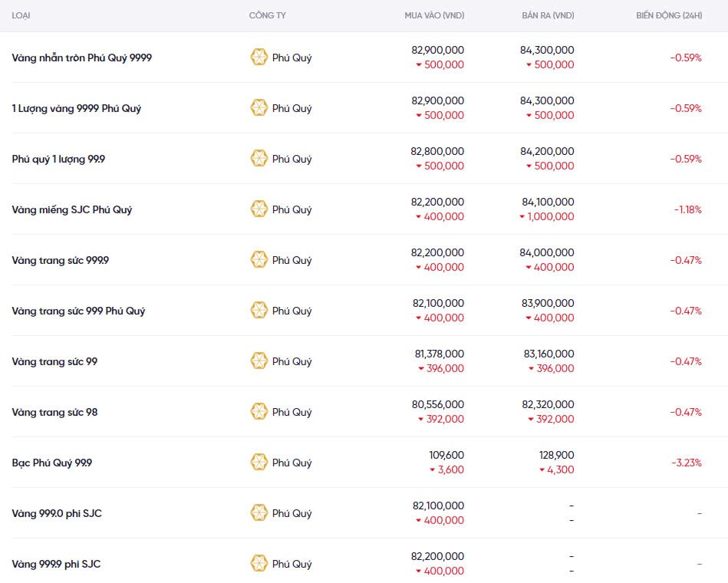Open 1 Lượng vàng 9999 Phú Quý item
The image size is (728, 583).
pos(77,108)
